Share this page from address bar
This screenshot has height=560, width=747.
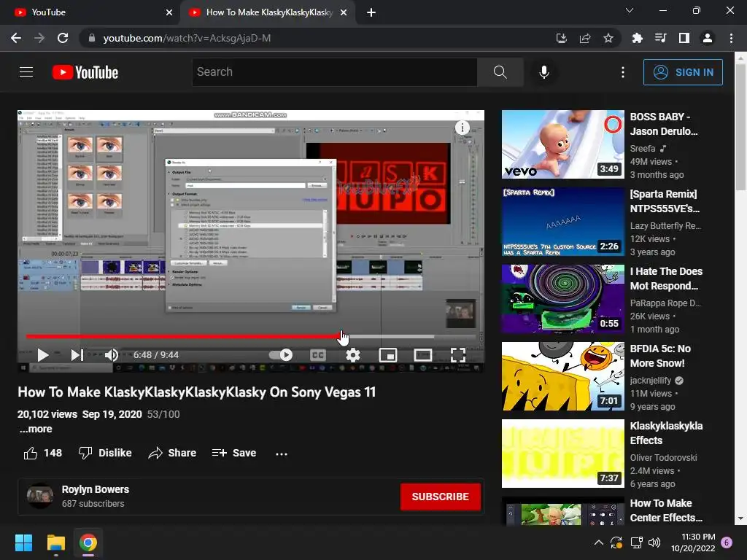[584, 38]
